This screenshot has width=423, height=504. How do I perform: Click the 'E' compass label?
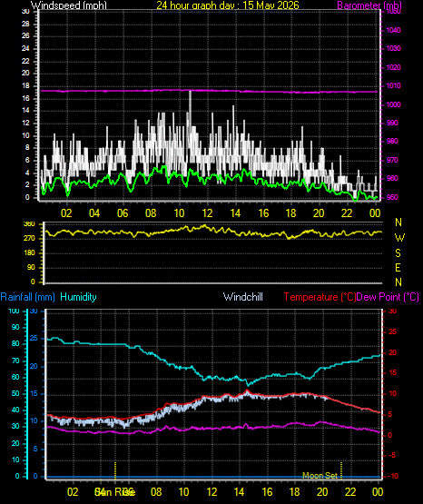pyautogui.click(x=398, y=267)
